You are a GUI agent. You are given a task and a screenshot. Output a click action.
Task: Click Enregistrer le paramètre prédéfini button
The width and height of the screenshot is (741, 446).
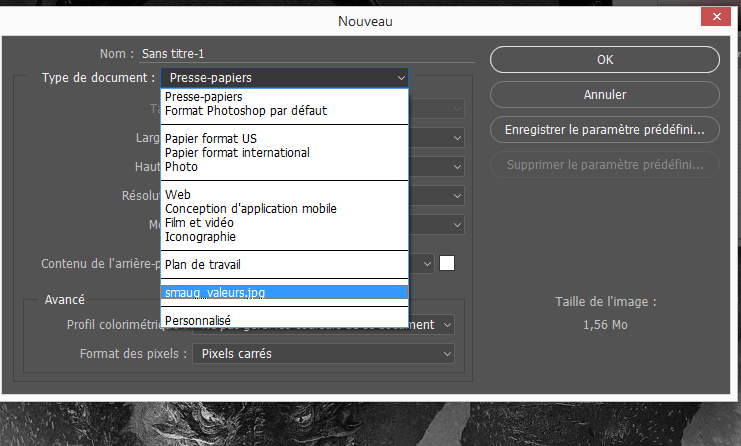[x=604, y=130]
